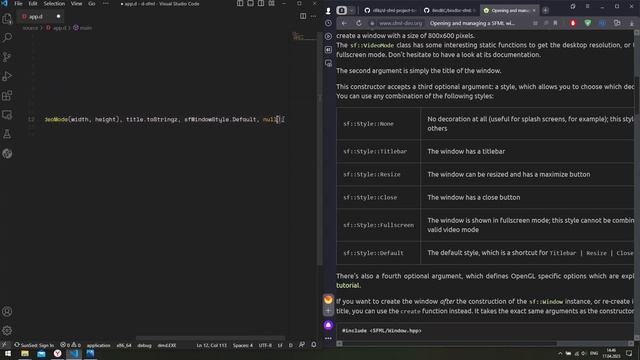Split the editor to the right

click(x=303, y=16)
